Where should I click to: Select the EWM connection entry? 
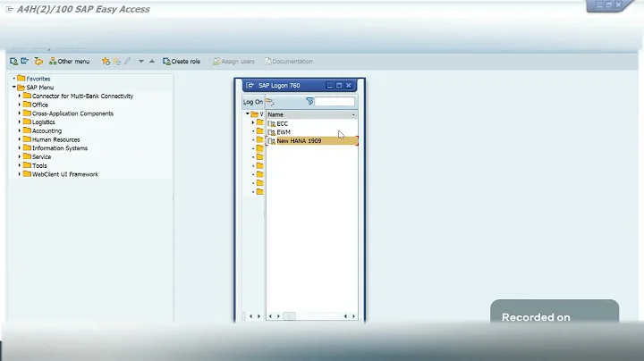coord(284,132)
